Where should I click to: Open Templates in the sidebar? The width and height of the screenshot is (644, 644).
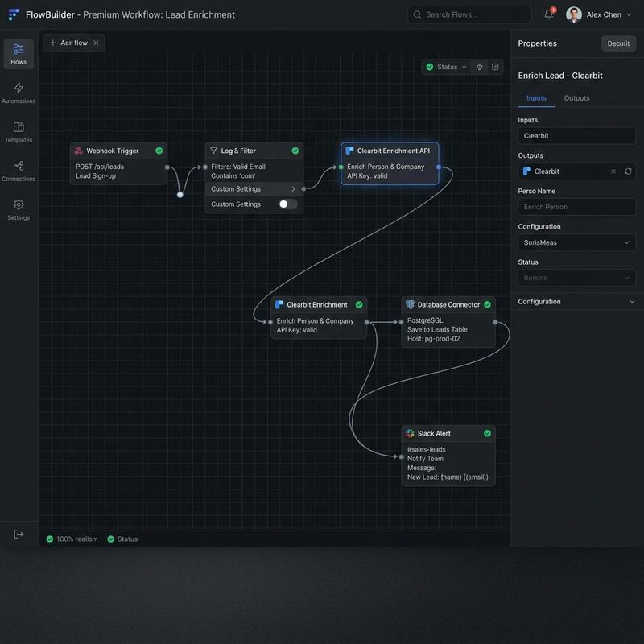coord(19,132)
